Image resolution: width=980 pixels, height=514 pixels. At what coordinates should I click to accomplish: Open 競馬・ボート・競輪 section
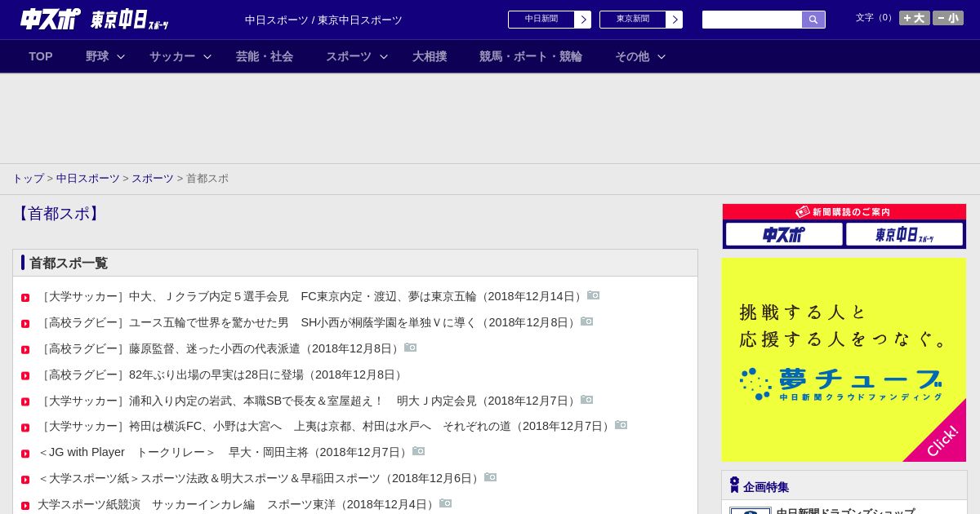[x=531, y=56]
